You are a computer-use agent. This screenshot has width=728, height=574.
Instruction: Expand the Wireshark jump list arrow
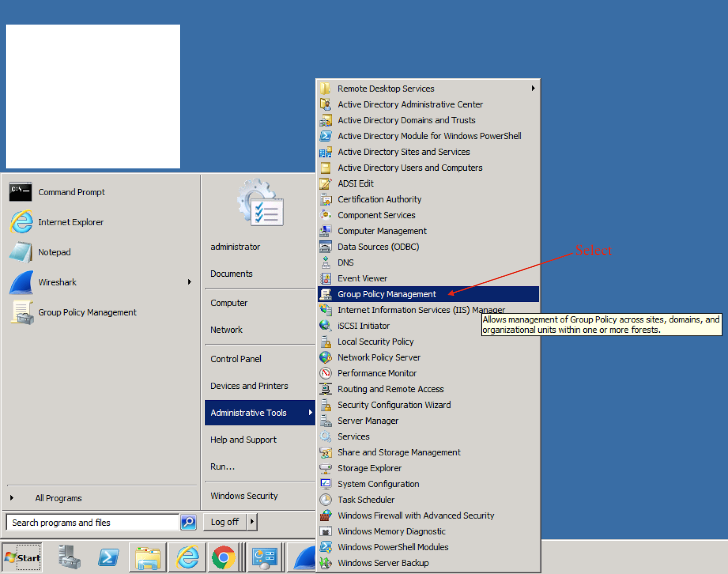pyautogui.click(x=190, y=282)
